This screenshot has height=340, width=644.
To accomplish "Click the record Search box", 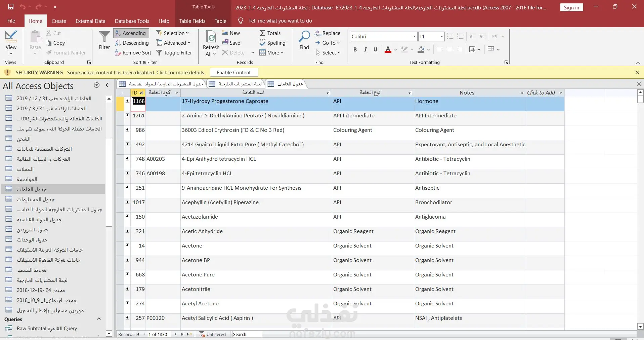I will (x=247, y=334).
